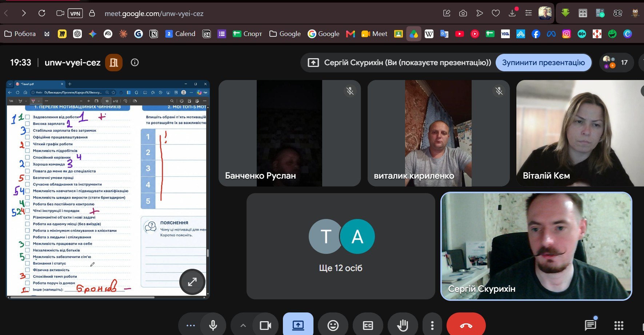Click the red leave call button
The image size is (644, 335).
point(466,325)
